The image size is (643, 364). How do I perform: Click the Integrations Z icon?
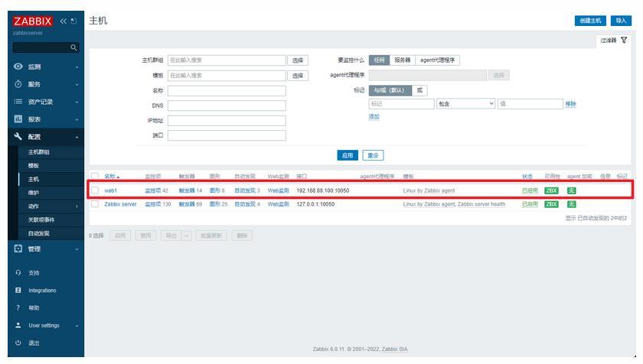[18, 291]
